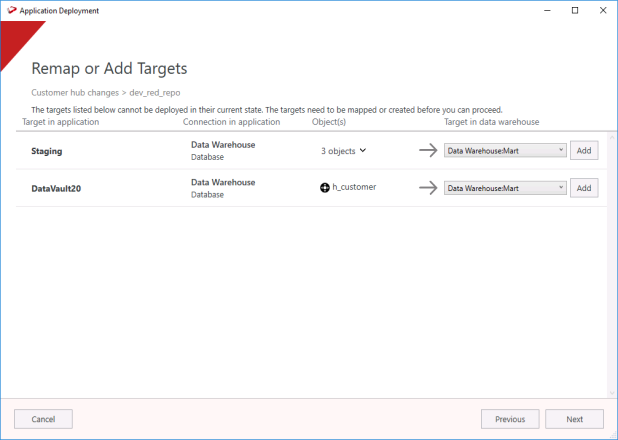Screen dimensions: 618x440
Task: Click the Application Deployment title bar icon
Action: [11, 10]
